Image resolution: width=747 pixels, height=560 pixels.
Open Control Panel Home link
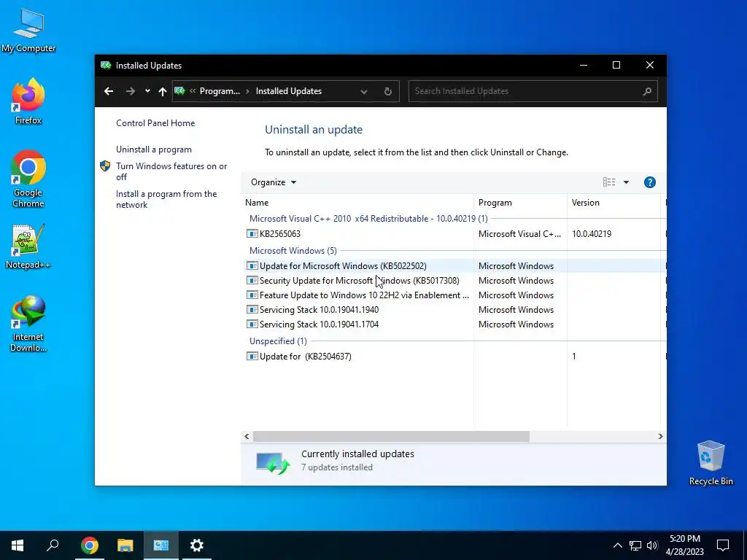pos(155,122)
